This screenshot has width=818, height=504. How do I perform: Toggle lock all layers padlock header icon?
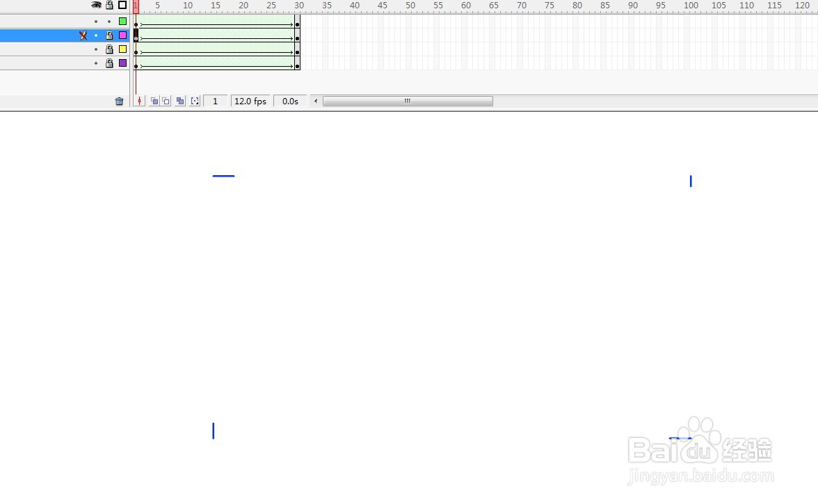109,5
